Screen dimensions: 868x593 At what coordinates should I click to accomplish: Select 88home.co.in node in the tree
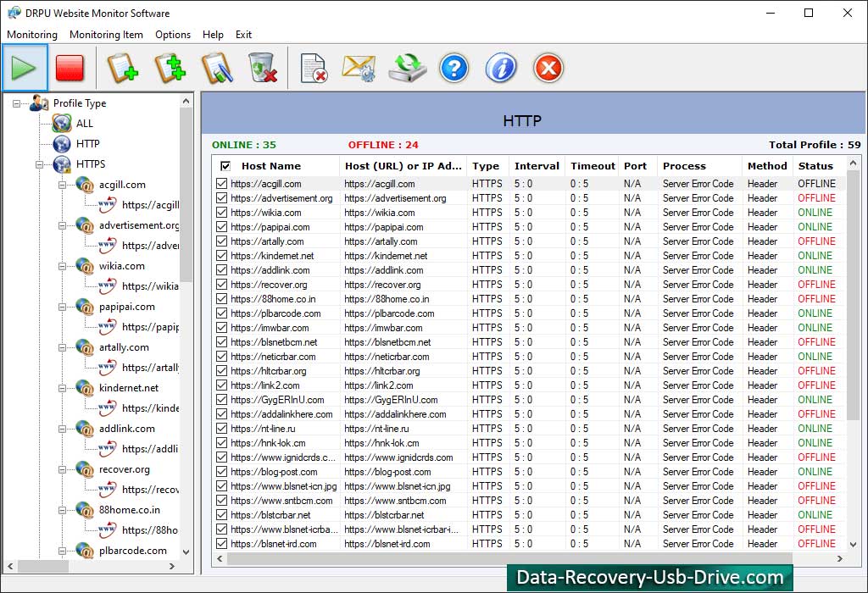[129, 510]
